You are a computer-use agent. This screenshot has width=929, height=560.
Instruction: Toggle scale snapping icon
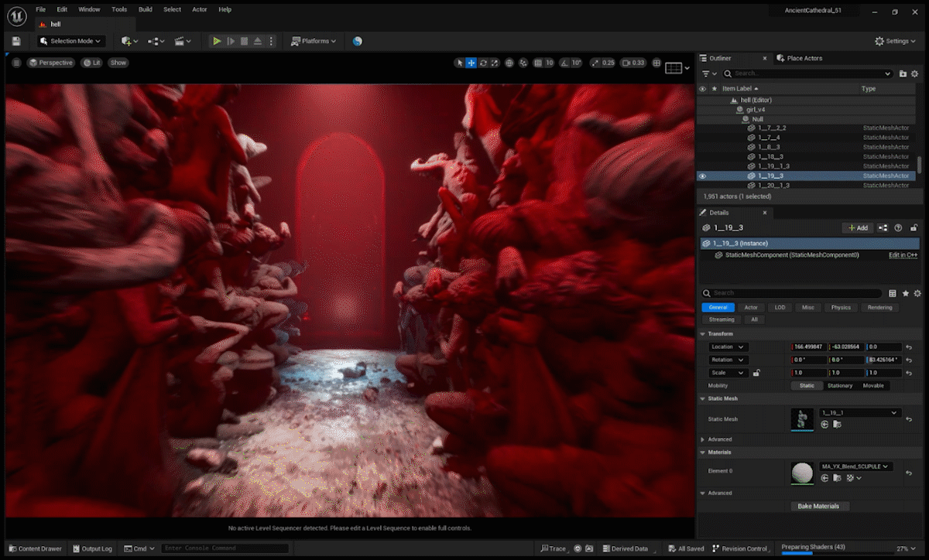[x=595, y=63]
